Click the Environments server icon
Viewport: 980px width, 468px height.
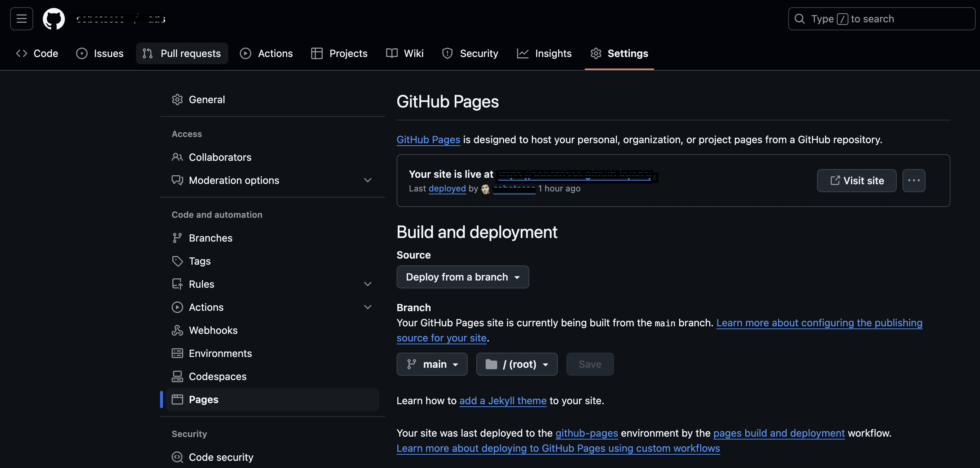point(177,353)
